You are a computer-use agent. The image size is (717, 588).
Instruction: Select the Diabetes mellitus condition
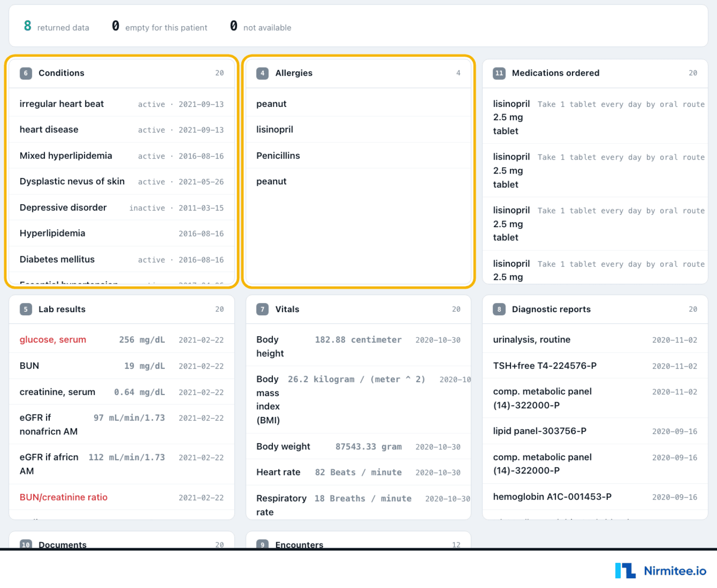(122, 259)
